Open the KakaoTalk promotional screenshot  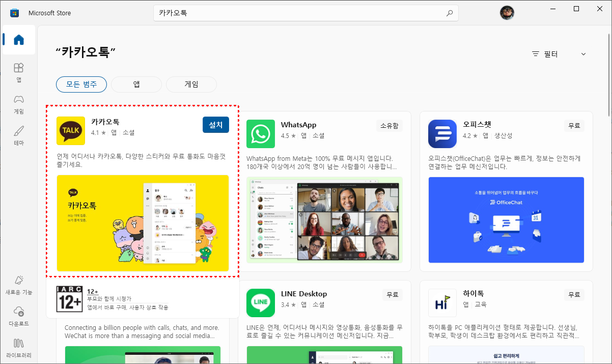[x=143, y=223]
